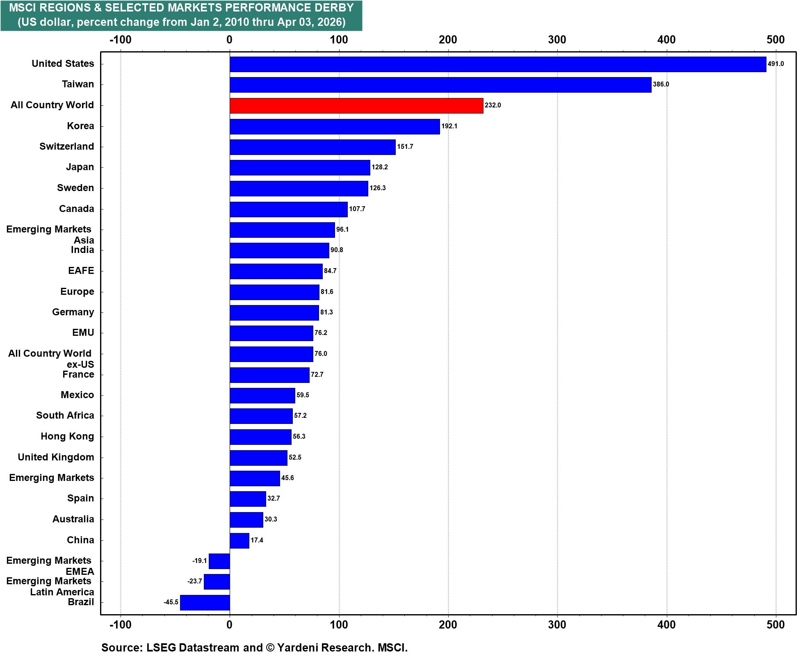Click the Japan bar
This screenshot has height=656, width=812.
pyautogui.click(x=300, y=168)
